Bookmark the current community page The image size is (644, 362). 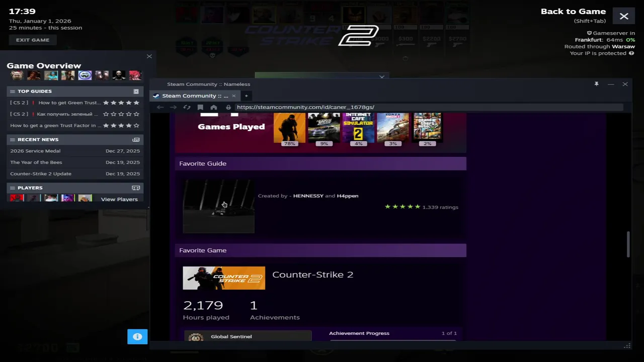(200, 107)
